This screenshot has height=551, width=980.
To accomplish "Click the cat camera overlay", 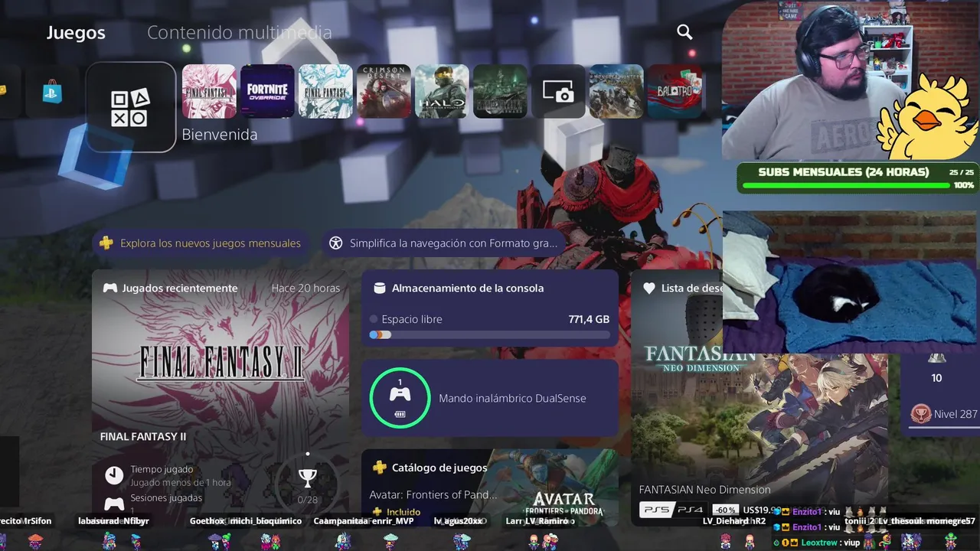I will point(850,282).
